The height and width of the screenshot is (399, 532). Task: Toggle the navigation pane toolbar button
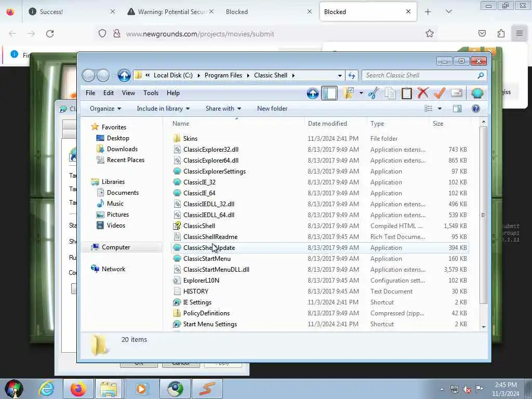[x=329, y=93]
